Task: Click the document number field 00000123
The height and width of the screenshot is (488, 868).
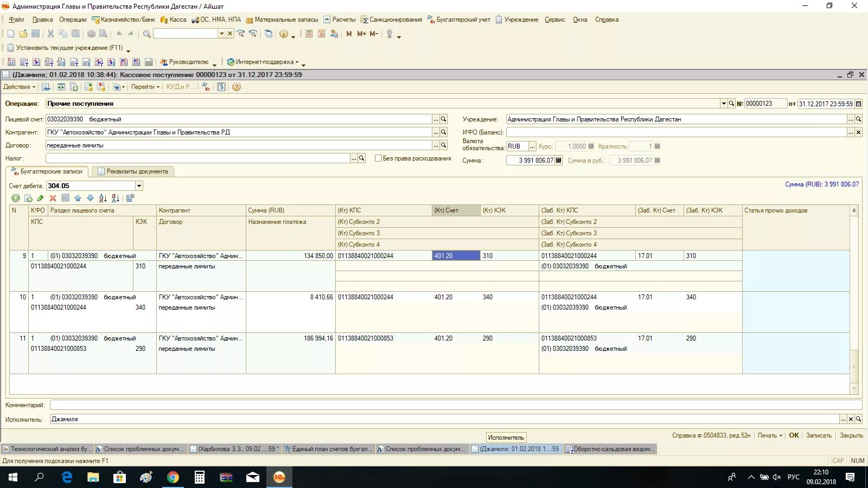Action: (x=765, y=104)
